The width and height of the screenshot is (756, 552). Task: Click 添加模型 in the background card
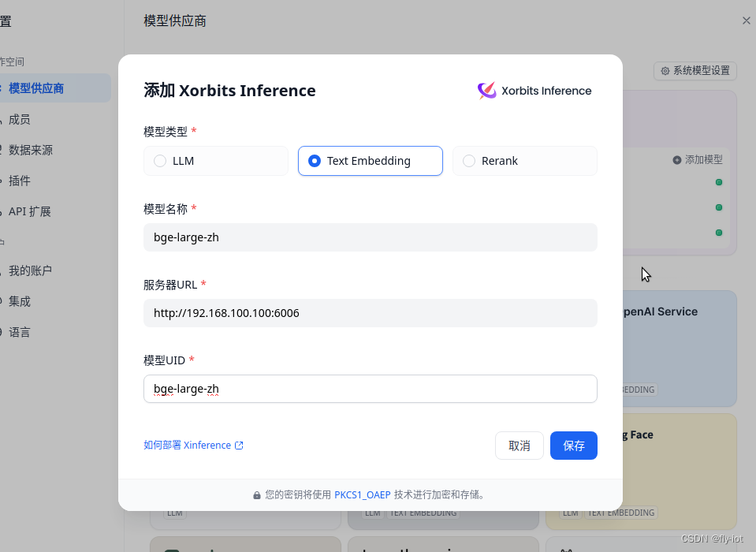click(x=698, y=159)
